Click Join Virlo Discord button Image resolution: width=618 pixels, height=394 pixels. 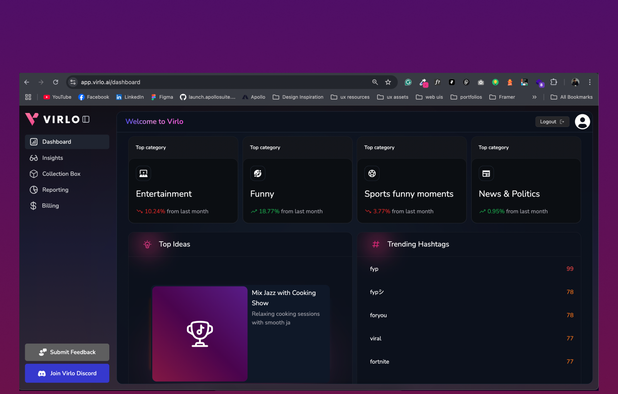(67, 373)
